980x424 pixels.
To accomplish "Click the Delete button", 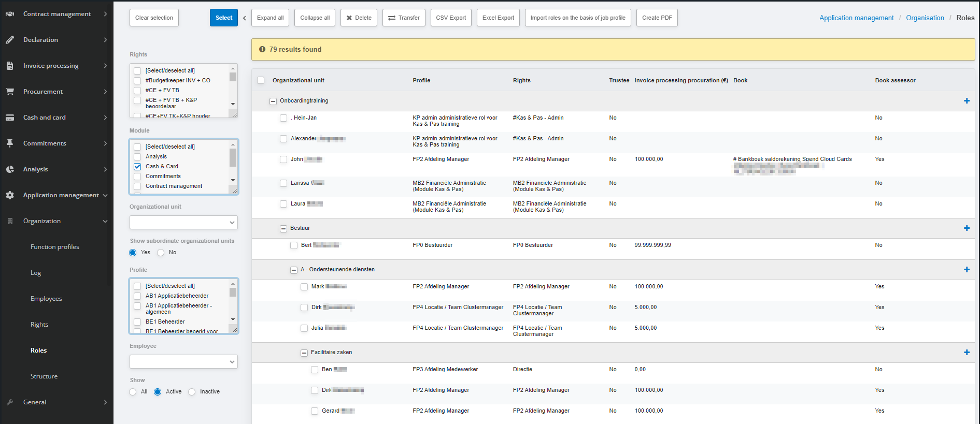I will [359, 18].
